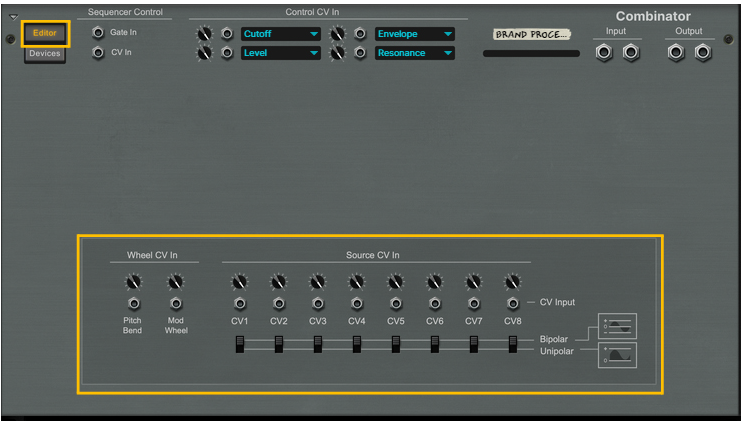Click the Sequencer Control CV In jack
Viewport: 745px width, 424px height.
pos(98,52)
